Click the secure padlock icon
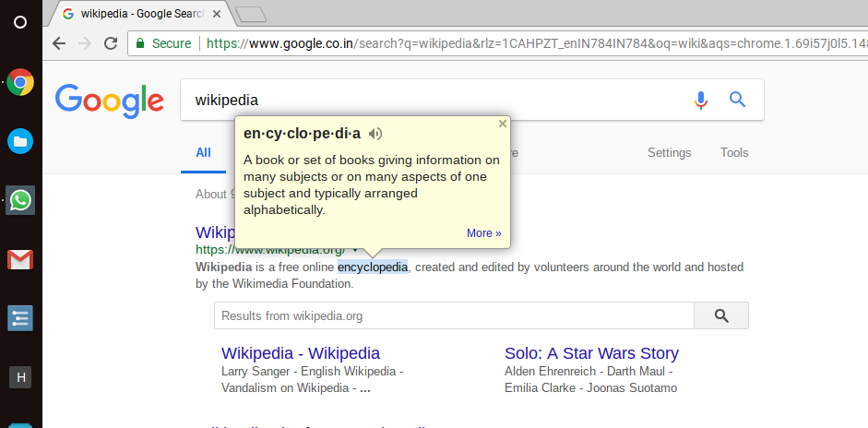 [139, 43]
